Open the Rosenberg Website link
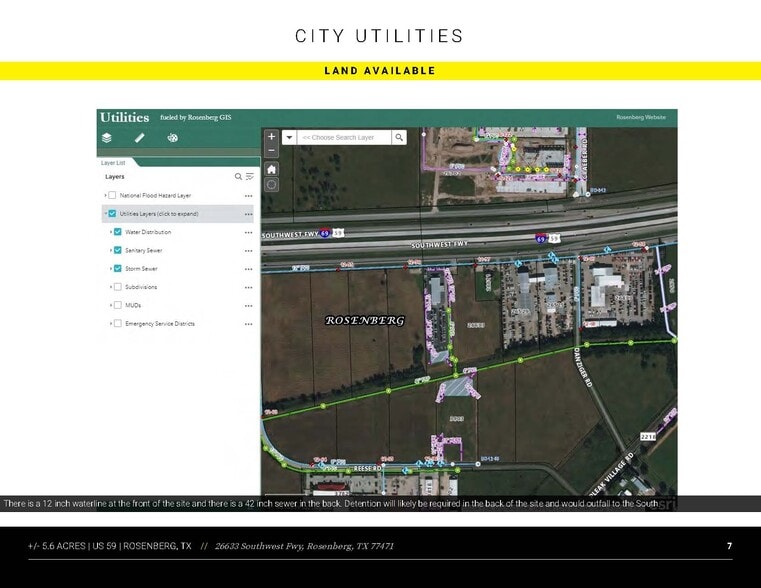This screenshot has width=761, height=588. (641, 118)
